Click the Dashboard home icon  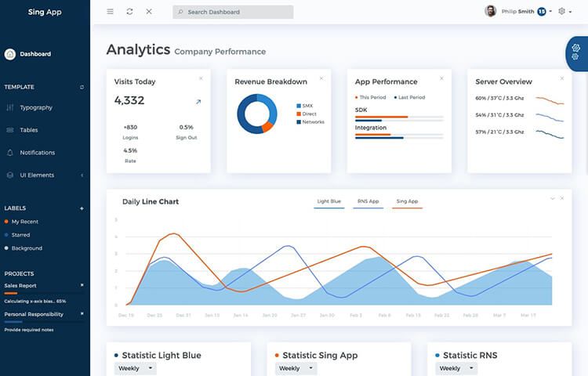pos(10,54)
